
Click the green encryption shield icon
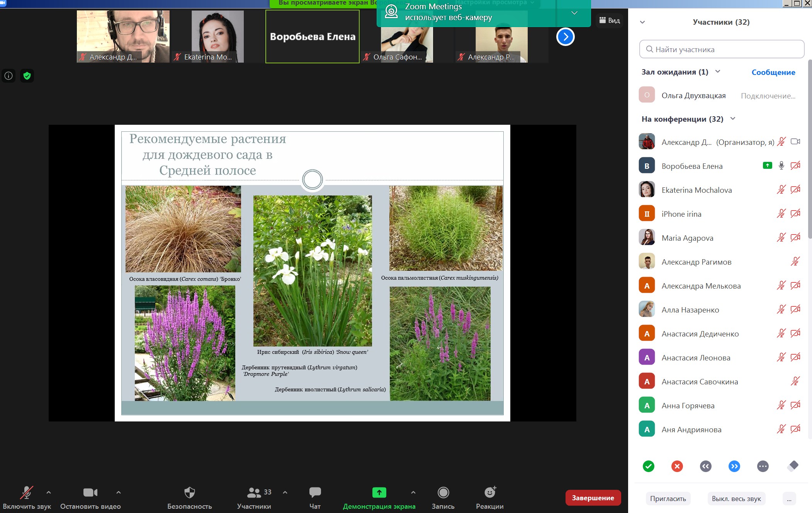27,76
